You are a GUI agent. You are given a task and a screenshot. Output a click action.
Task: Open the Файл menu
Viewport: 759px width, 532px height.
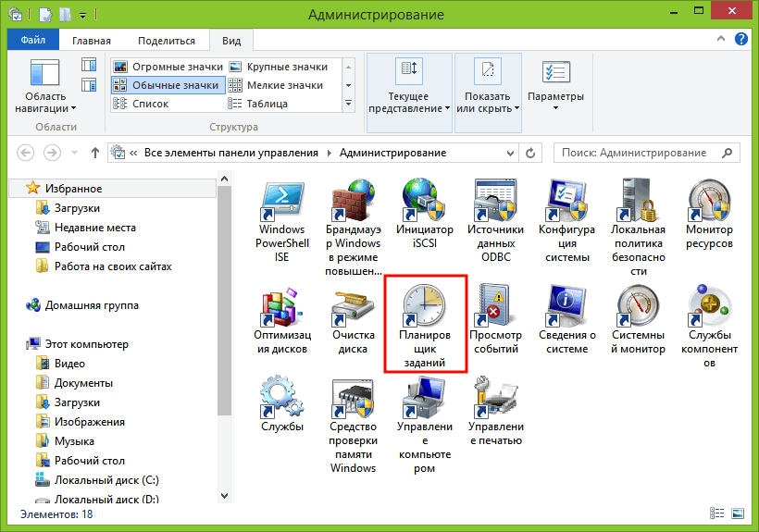[33, 40]
